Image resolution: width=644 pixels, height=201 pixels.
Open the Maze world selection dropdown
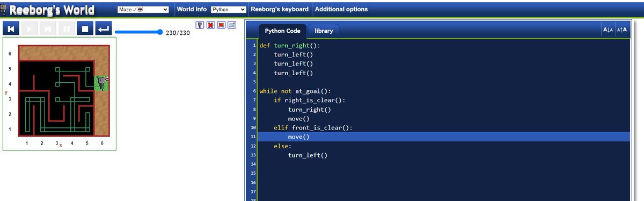point(143,10)
